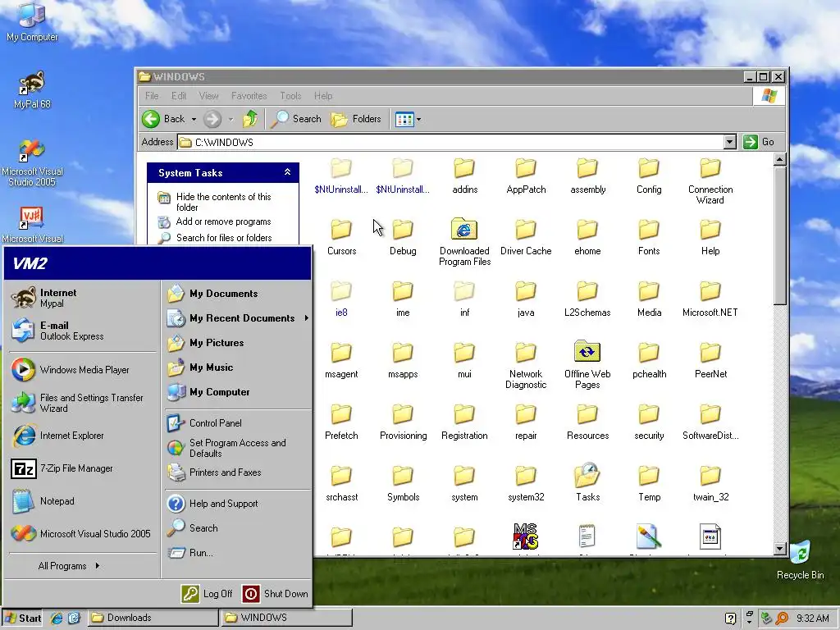Click the C:\WINDOWS address field
This screenshot has height=630, width=840.
[x=450, y=142]
